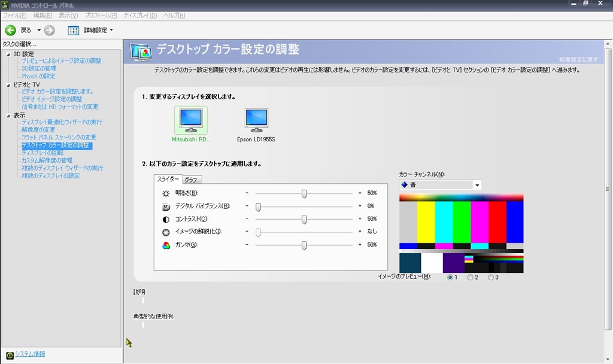Viewport: 613px width, 364px height.
Task: Open 複数のディスプレイ ウィザードの実行 task
Action: tap(62, 168)
